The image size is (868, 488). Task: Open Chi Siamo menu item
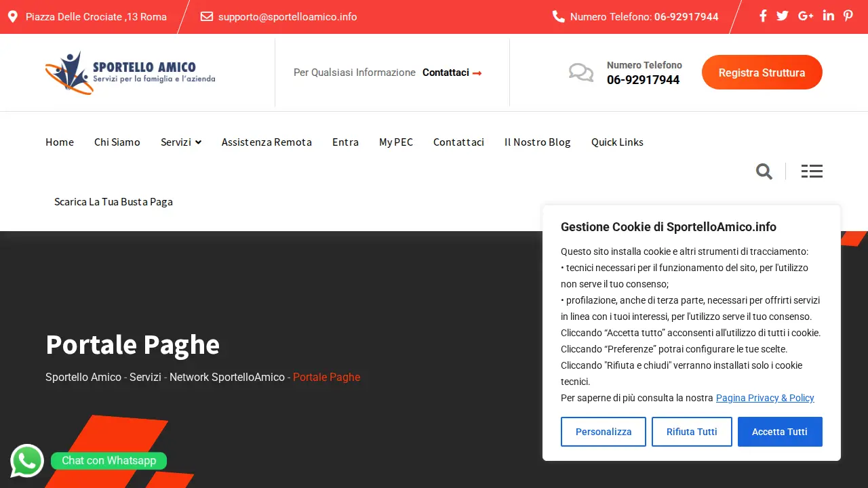(117, 142)
